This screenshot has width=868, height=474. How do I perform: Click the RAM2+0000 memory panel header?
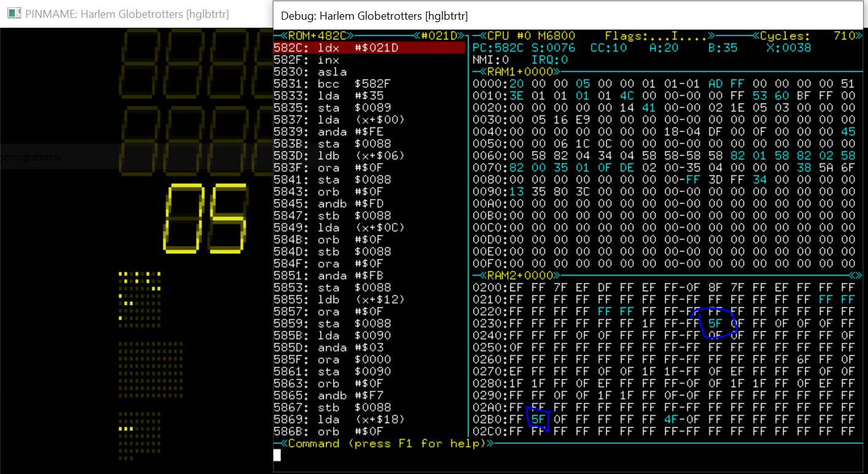pyautogui.click(x=522, y=275)
